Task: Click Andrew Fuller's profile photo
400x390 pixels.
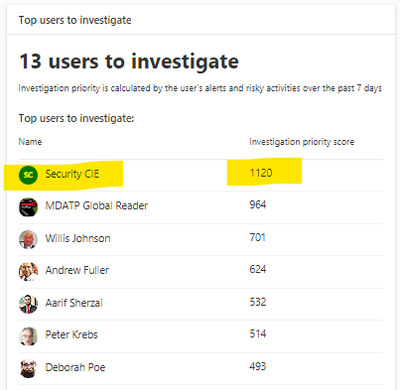Action: (x=28, y=271)
